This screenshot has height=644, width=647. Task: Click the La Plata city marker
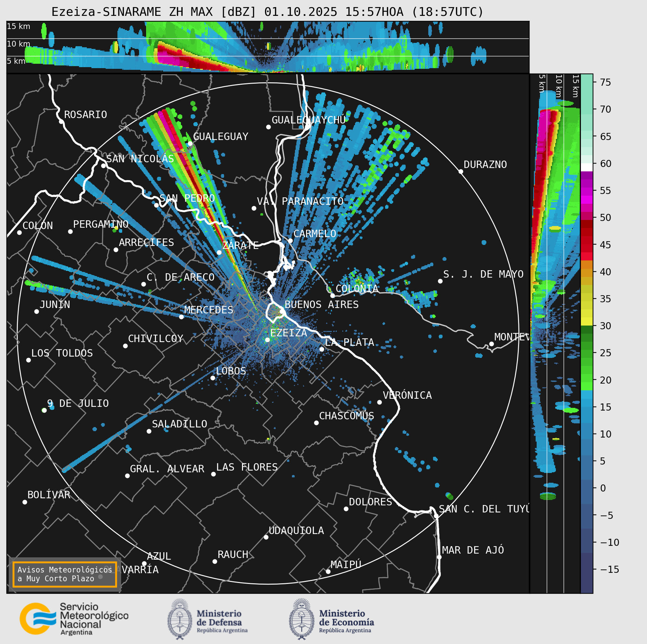[x=322, y=349]
